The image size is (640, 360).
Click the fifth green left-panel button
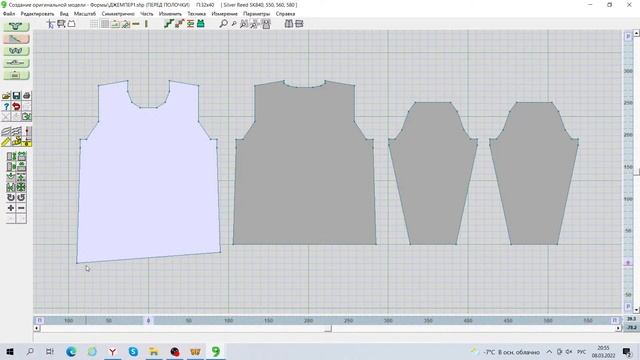16,75
